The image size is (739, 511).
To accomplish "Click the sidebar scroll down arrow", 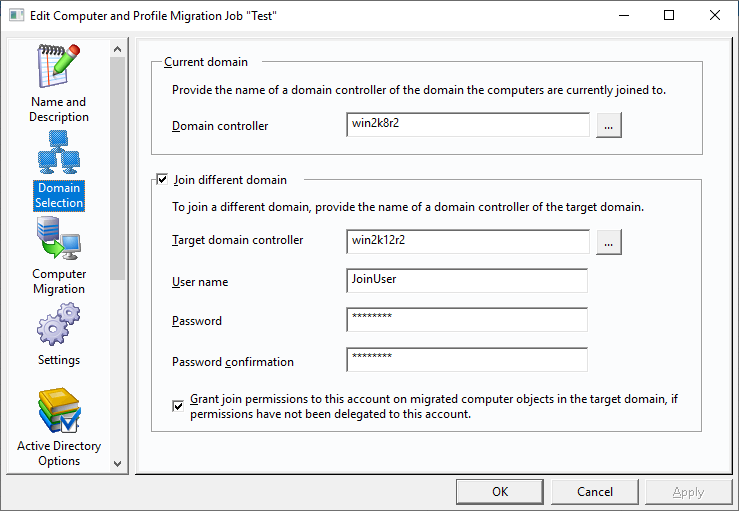I will [117, 464].
